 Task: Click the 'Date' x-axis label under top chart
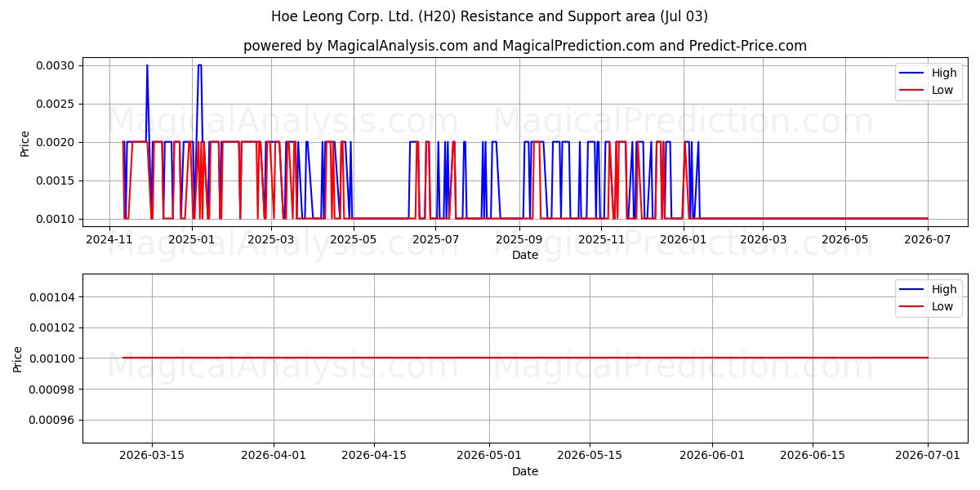click(525, 255)
